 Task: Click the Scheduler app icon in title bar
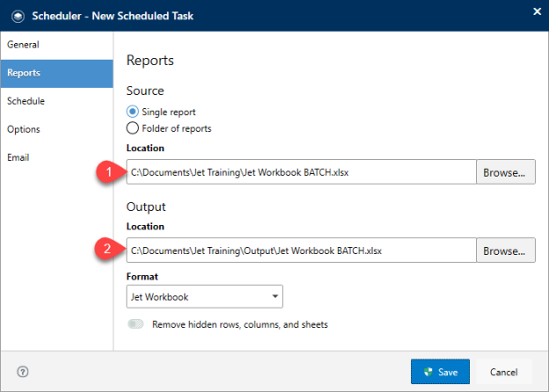18,16
